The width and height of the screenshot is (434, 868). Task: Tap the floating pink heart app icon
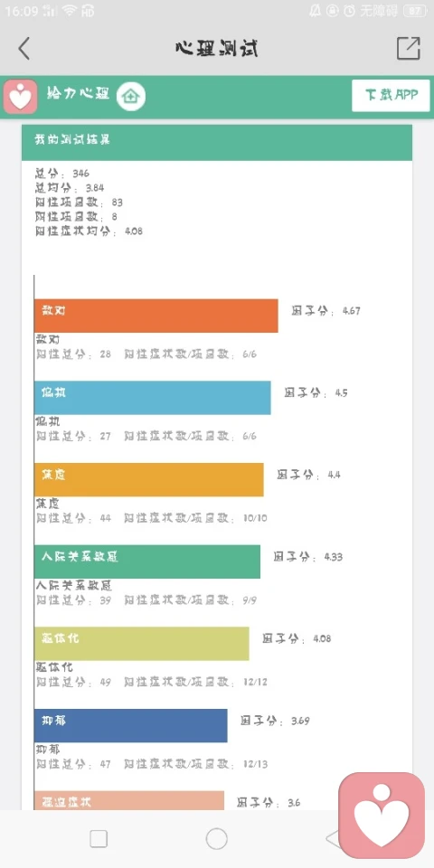tap(382, 815)
